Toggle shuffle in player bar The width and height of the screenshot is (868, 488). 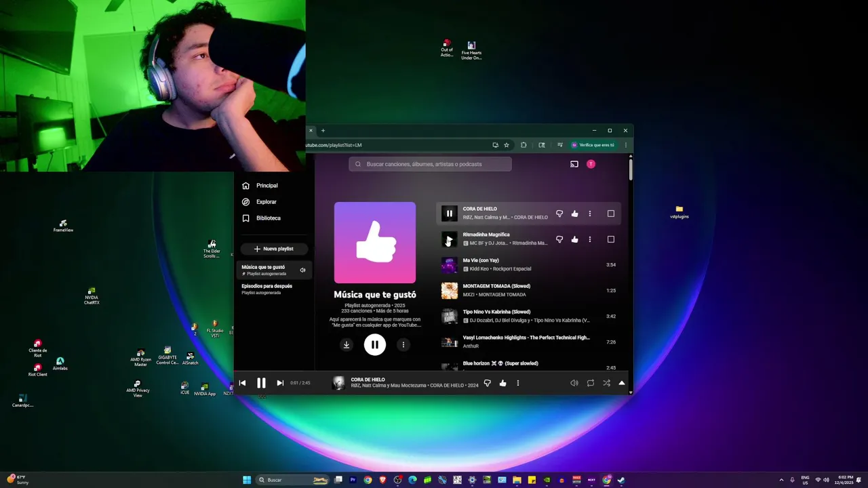606,383
